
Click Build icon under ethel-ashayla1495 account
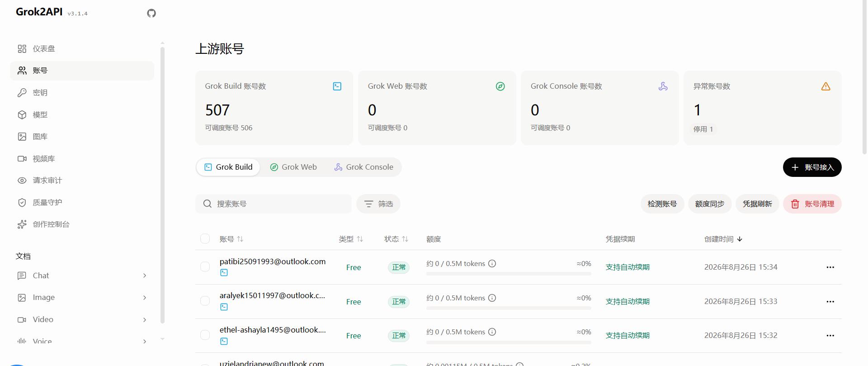[224, 342]
